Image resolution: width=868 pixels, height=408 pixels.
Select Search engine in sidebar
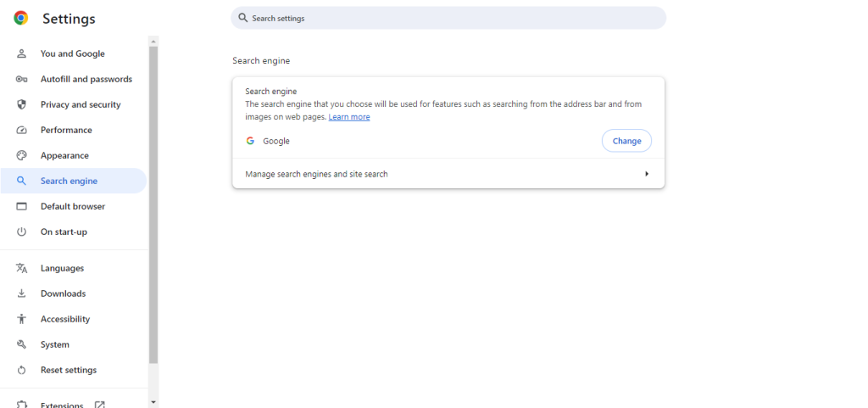73,181
